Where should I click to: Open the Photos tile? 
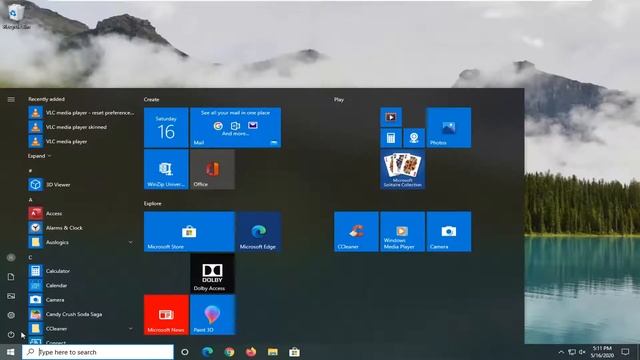449,127
